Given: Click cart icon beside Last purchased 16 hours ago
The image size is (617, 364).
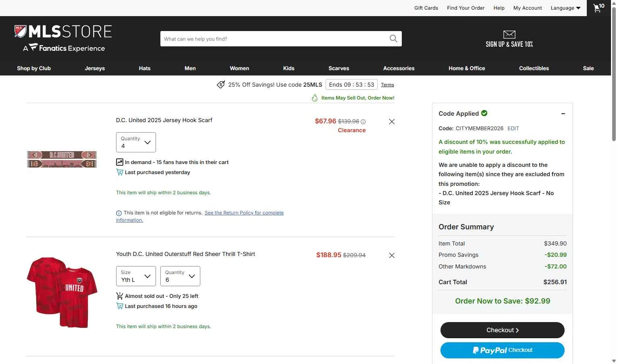Looking at the screenshot, I should pyautogui.click(x=120, y=306).
